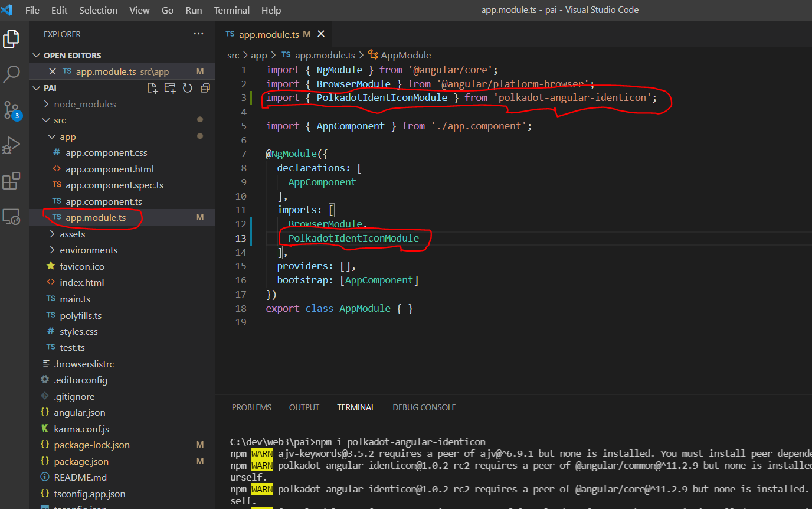
Task: Open README.md file
Action: point(80,477)
